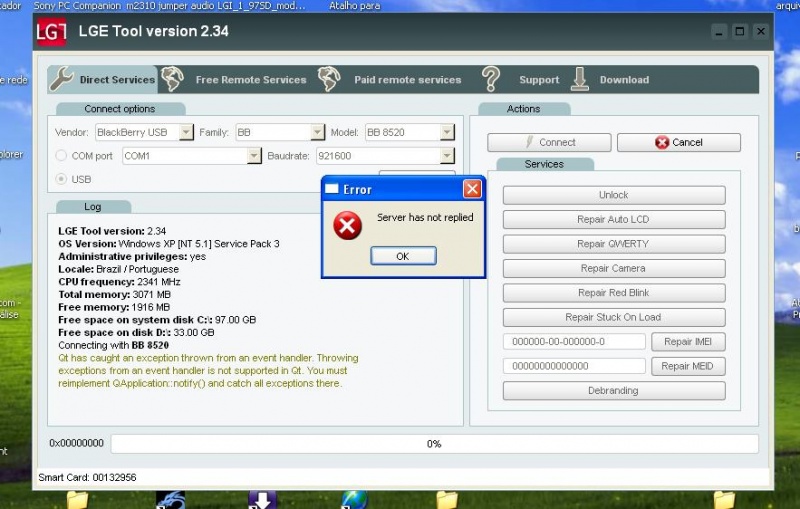Open the Direct Services tab
The width and height of the screenshot is (800, 509).
(103, 80)
